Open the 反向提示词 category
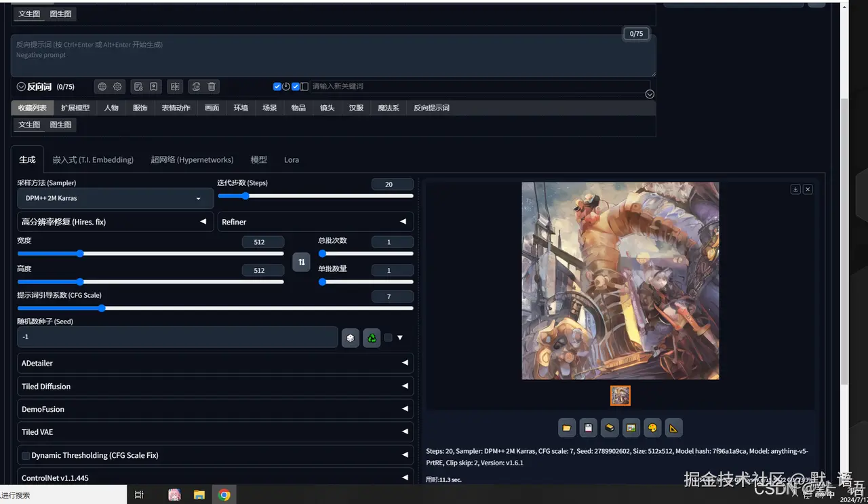Image resolution: width=868 pixels, height=504 pixels. point(431,108)
